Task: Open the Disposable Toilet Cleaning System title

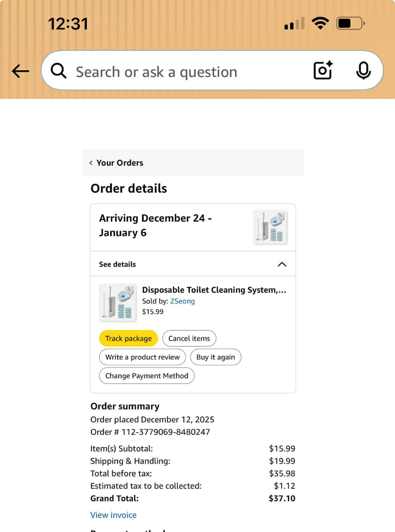Action: pos(214,290)
